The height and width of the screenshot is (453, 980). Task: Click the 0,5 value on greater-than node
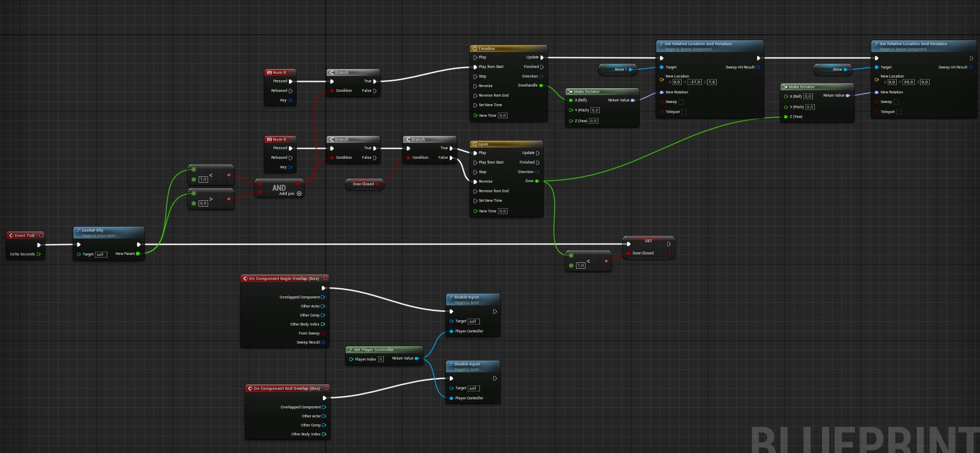coord(203,203)
